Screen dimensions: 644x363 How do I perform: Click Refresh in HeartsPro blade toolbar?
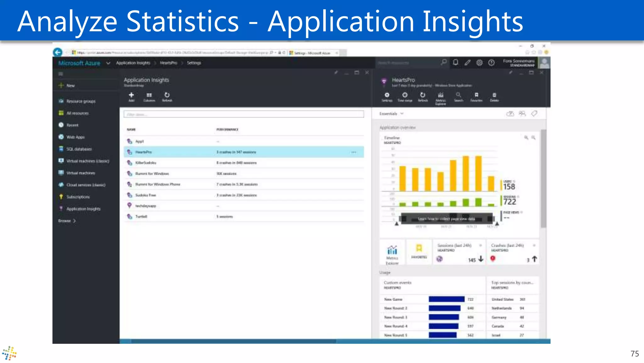click(423, 97)
